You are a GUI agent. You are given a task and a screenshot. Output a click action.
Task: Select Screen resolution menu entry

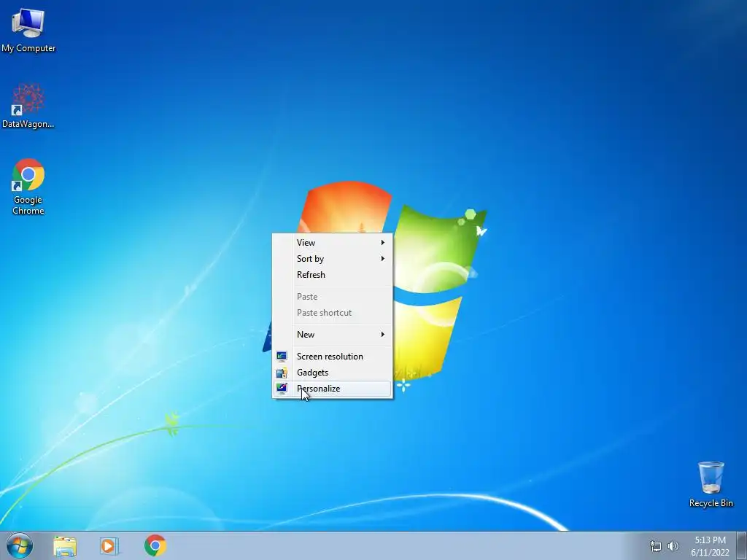tap(333, 356)
